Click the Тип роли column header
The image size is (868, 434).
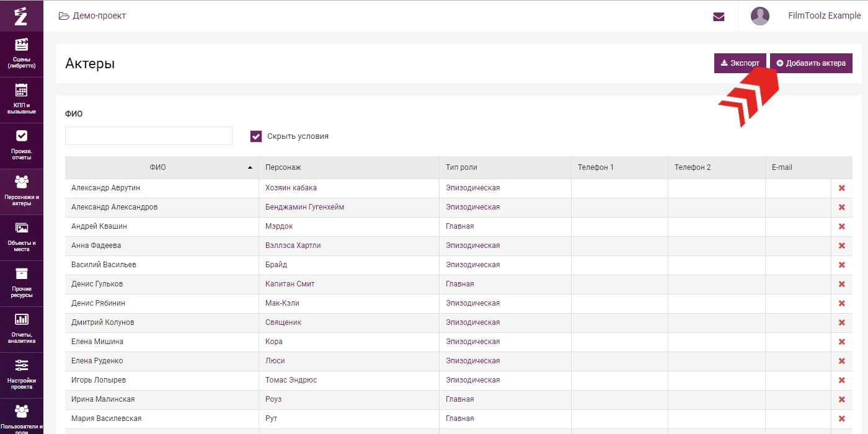click(505, 167)
